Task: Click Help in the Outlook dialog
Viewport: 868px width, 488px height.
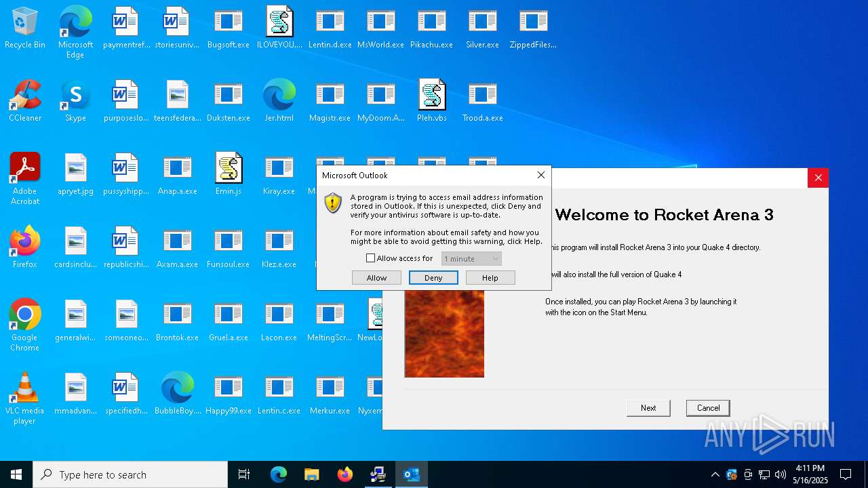Action: coord(490,278)
